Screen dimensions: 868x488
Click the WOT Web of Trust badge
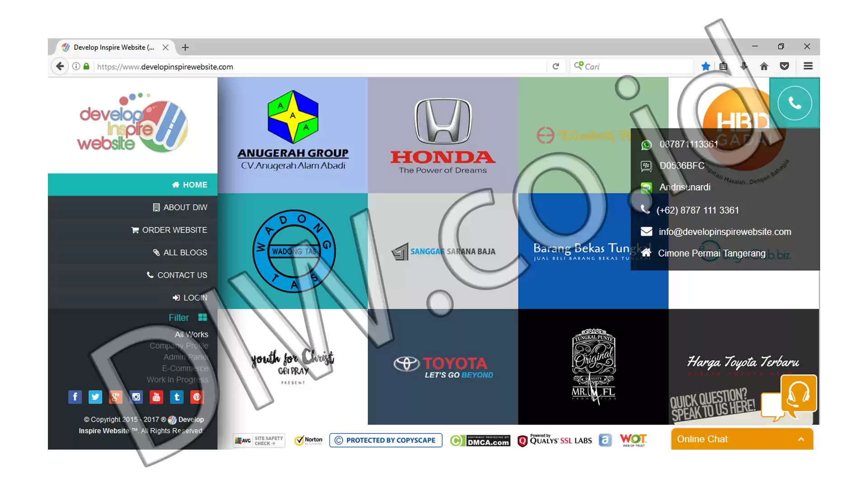[x=633, y=441]
